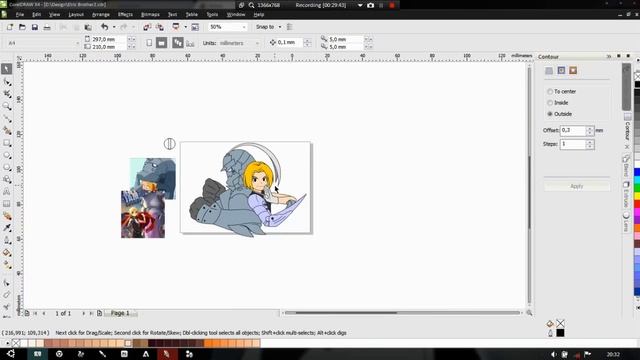Click the Export icon in toolbar

coord(160,27)
